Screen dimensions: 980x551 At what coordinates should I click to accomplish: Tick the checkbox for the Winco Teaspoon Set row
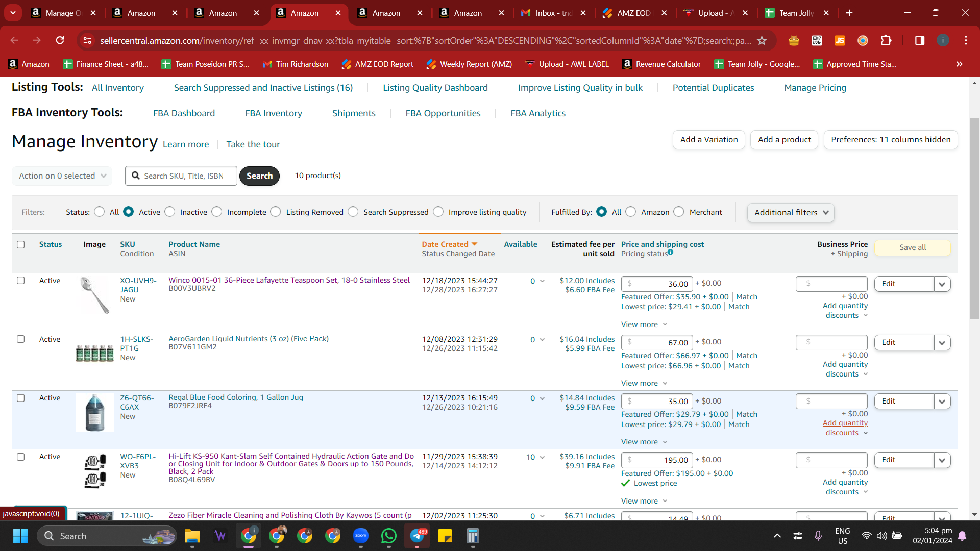click(x=21, y=280)
